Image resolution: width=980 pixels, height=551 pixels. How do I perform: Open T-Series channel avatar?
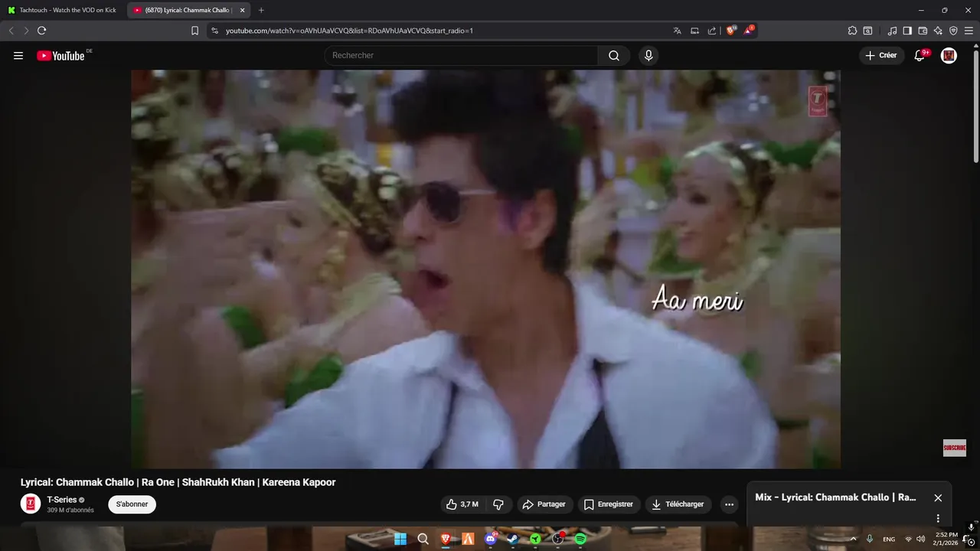(x=31, y=504)
